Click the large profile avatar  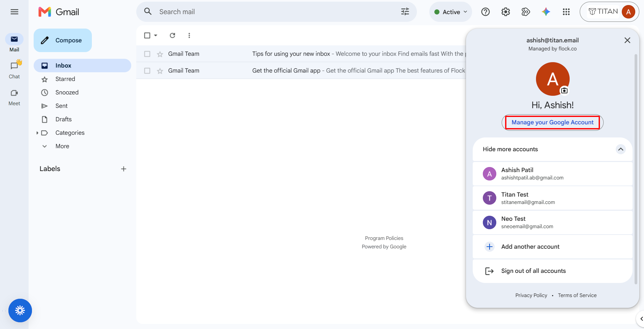[x=552, y=79]
